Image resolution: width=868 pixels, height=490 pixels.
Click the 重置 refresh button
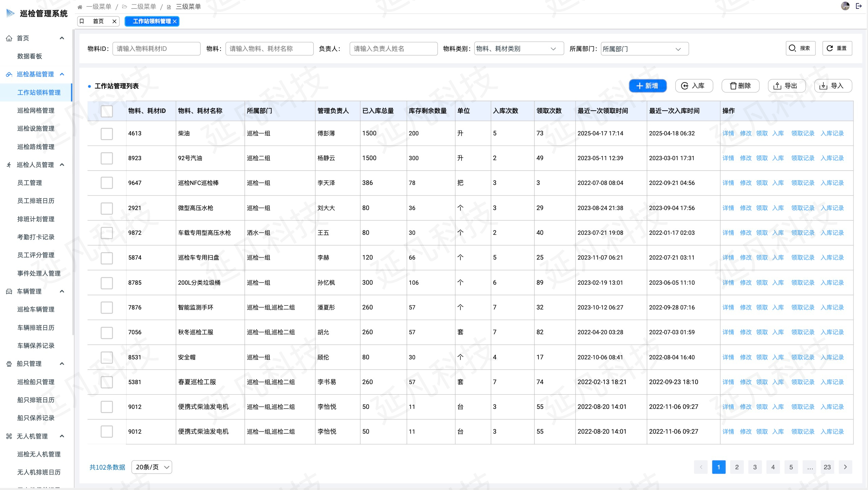pos(837,49)
